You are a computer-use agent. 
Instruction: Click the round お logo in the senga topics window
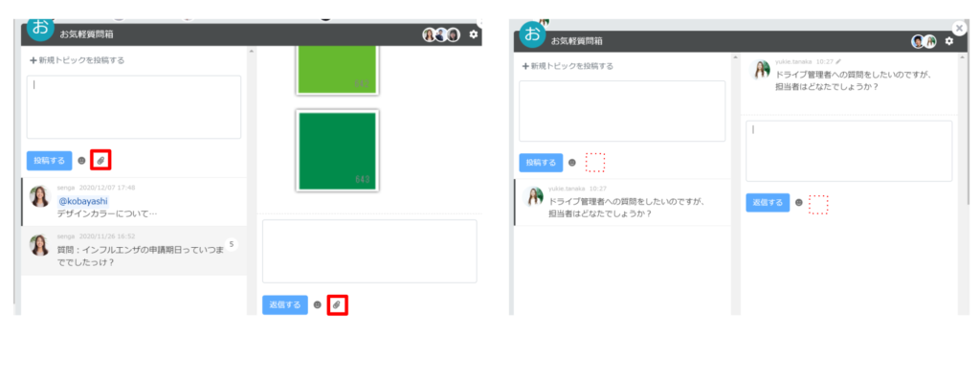click(40, 28)
